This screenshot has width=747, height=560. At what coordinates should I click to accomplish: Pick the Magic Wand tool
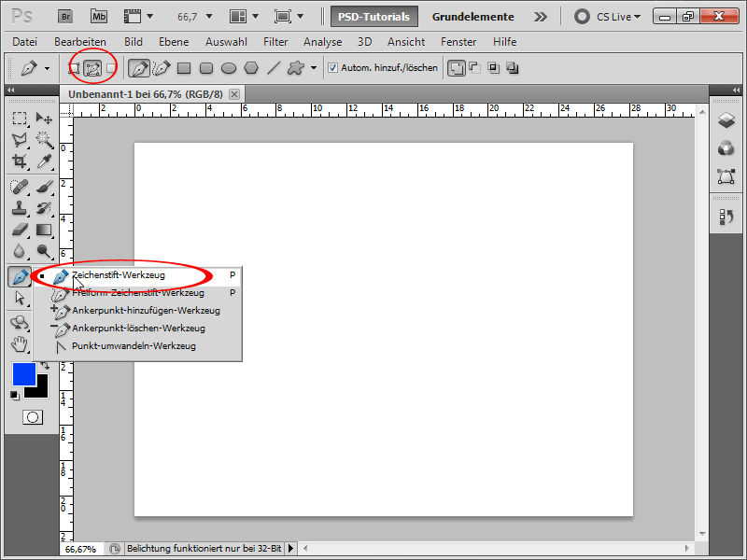coord(44,139)
